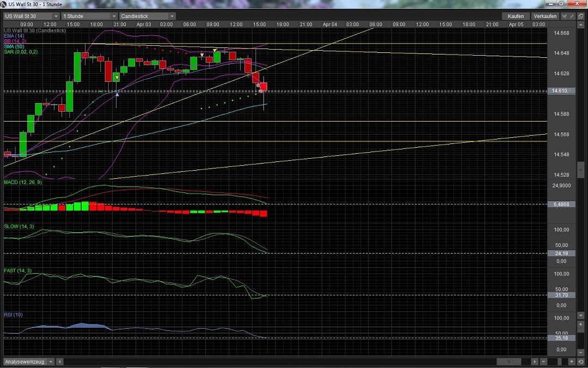Viewport: 588px width, 368px height.
Task: Click vertical scroll down arrow
Action: 581,316
